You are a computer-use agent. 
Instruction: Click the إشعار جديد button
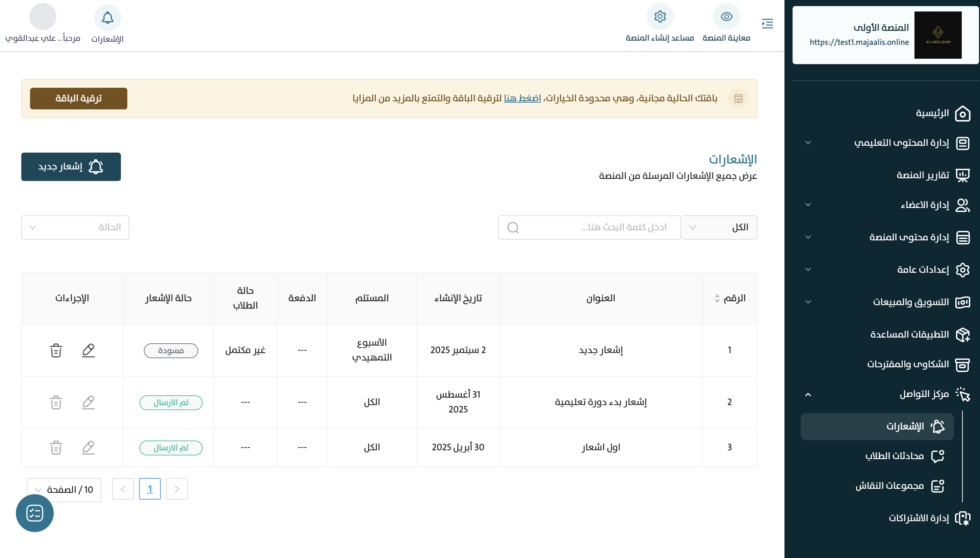[x=71, y=167]
